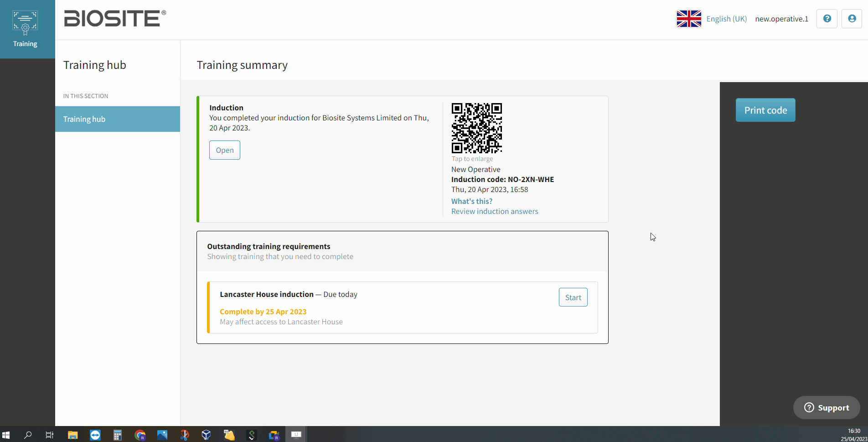Click the Lancaster House induction title
The width and height of the screenshot is (868, 442).
[267, 294]
